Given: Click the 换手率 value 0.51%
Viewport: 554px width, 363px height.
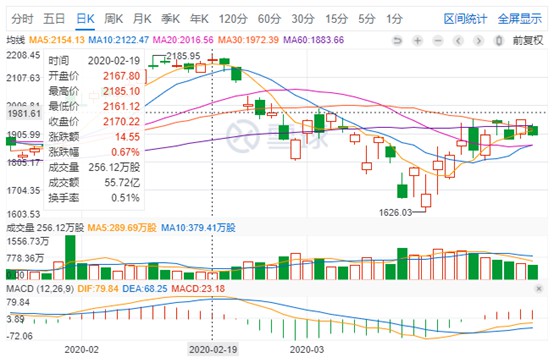Looking at the screenshot, I should point(125,198).
